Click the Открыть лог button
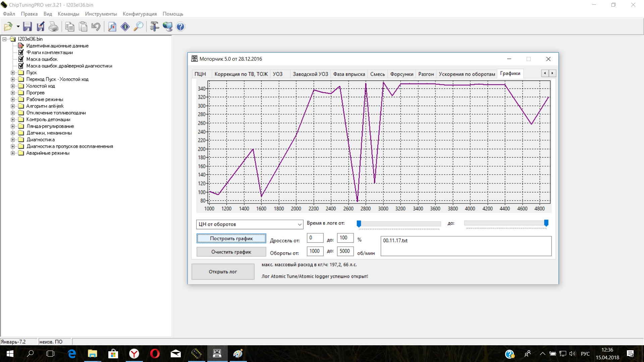The width and height of the screenshot is (644, 362). [x=223, y=271]
